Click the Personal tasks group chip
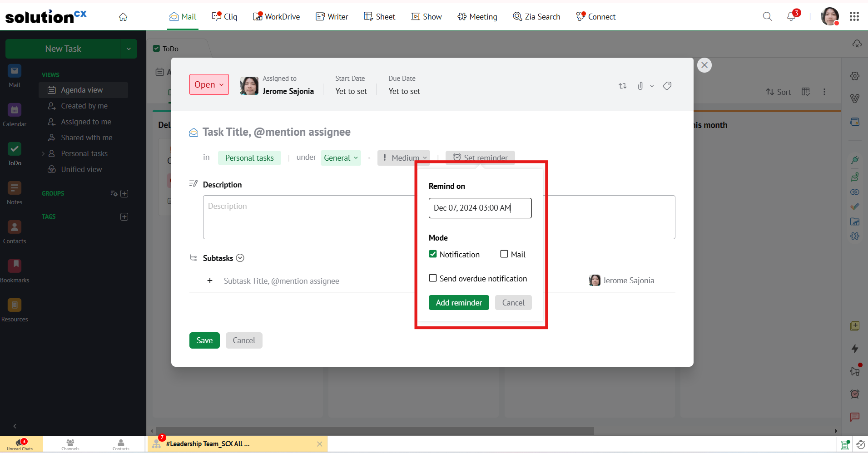The width and height of the screenshot is (868, 453). pyautogui.click(x=249, y=158)
